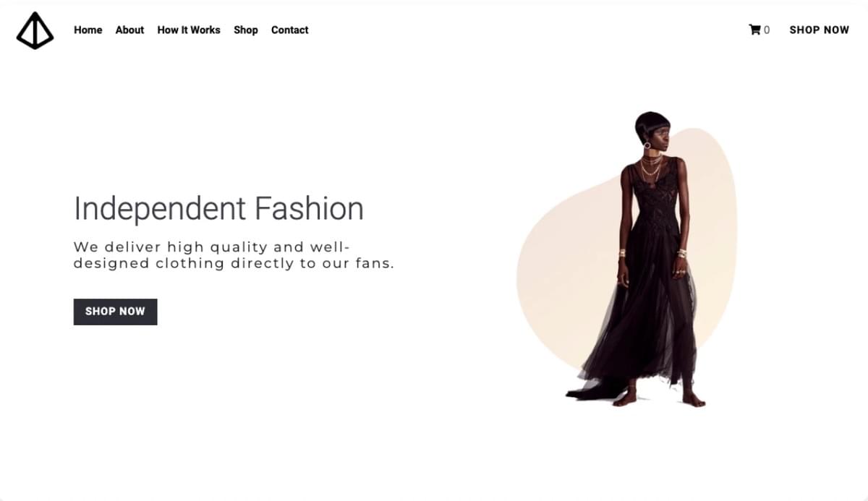Navigate to the Contact page
868x501 pixels.
click(x=290, y=30)
